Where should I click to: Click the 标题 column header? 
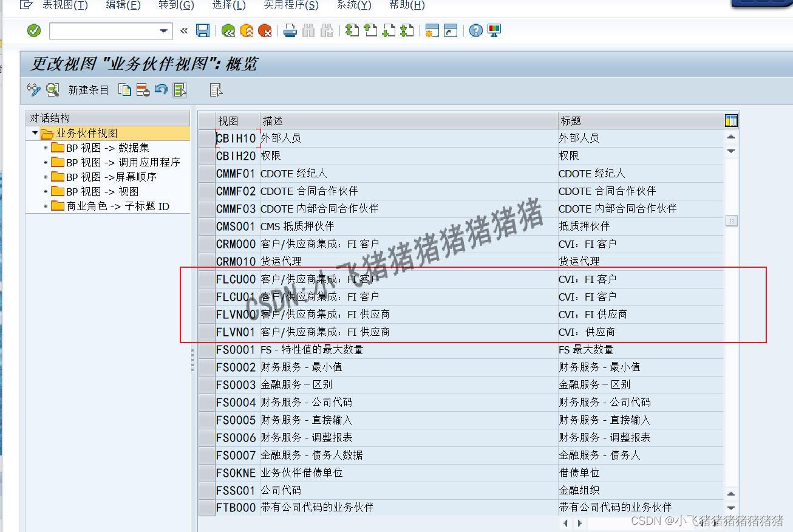[x=641, y=120]
